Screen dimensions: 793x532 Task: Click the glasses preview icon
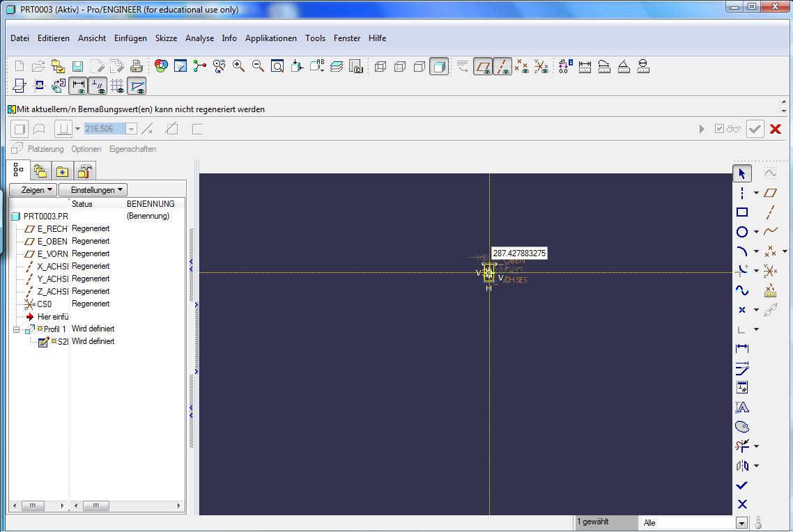click(x=734, y=129)
